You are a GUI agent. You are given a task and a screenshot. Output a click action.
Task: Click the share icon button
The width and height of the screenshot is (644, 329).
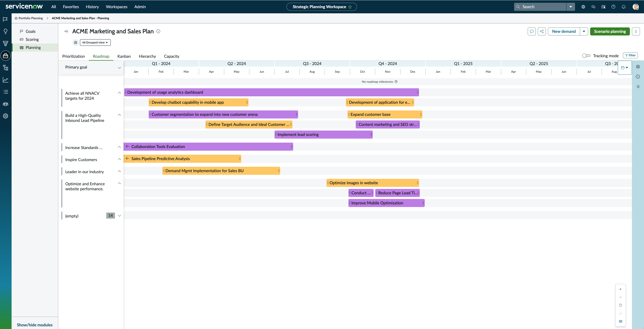point(542,31)
